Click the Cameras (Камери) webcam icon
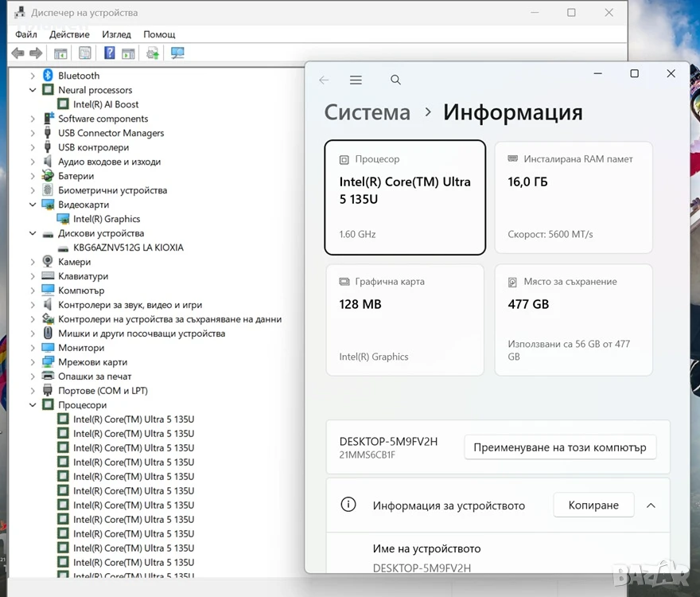 (48, 261)
